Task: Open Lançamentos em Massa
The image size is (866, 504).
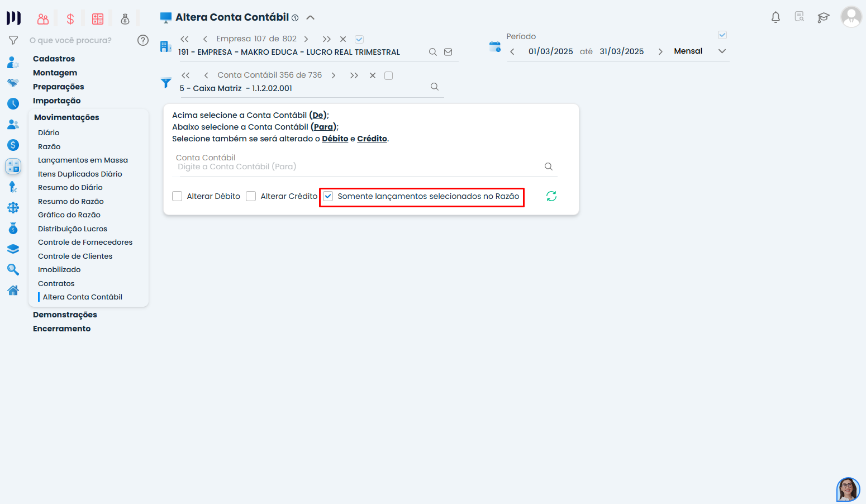Action: point(83,160)
